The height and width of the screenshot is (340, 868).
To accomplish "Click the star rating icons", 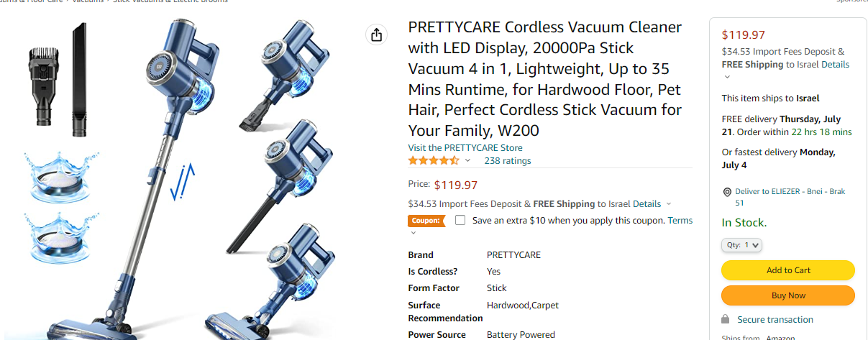I will click(433, 160).
